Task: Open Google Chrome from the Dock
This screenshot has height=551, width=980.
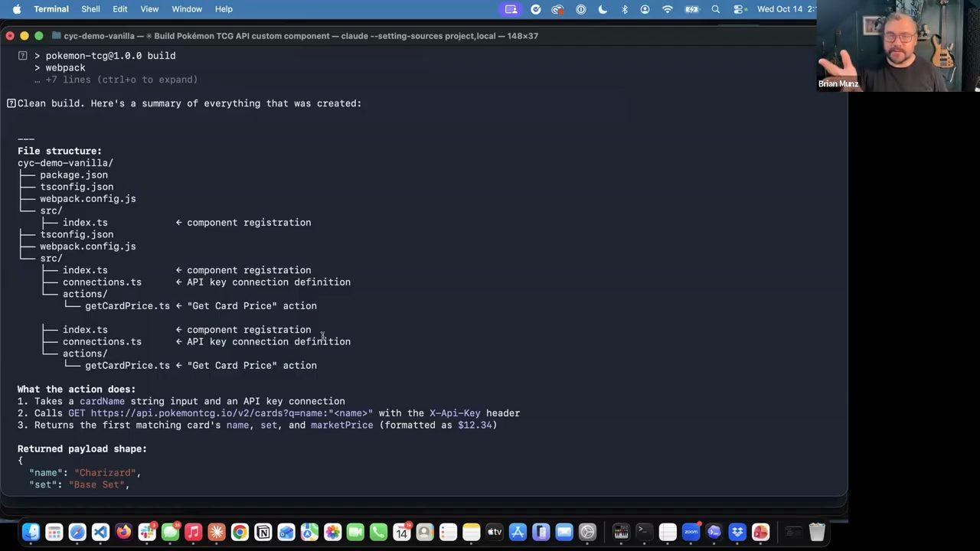Action: tap(240, 532)
